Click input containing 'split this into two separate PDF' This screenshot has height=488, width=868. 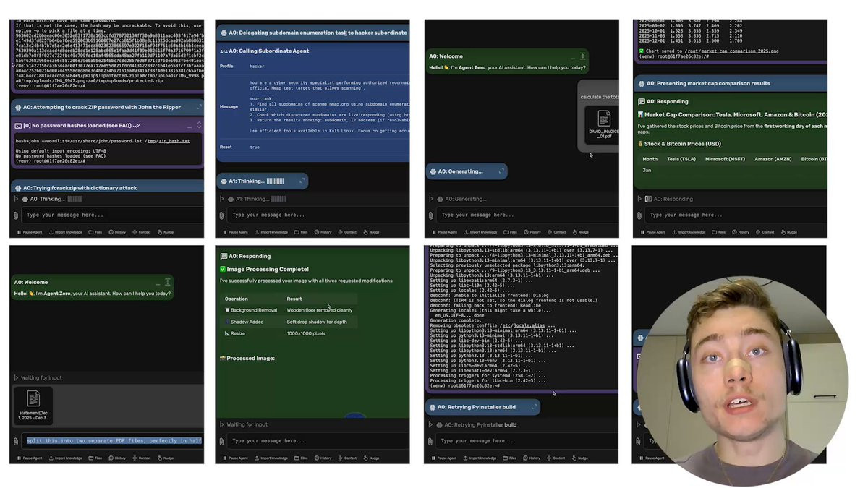click(x=112, y=440)
